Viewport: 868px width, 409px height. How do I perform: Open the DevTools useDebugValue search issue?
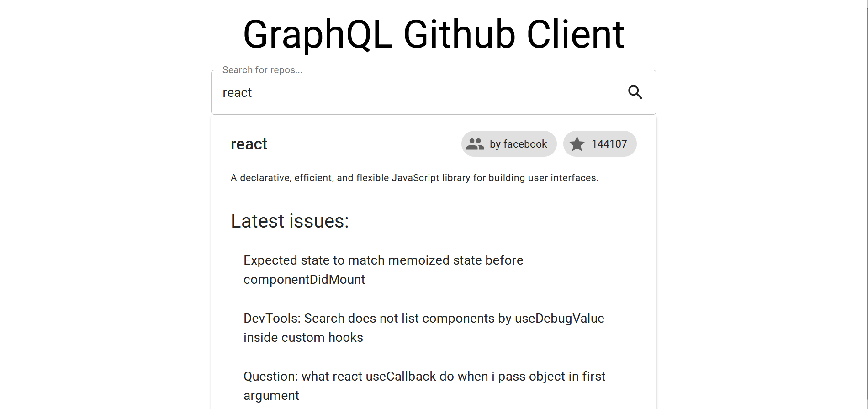(423, 319)
